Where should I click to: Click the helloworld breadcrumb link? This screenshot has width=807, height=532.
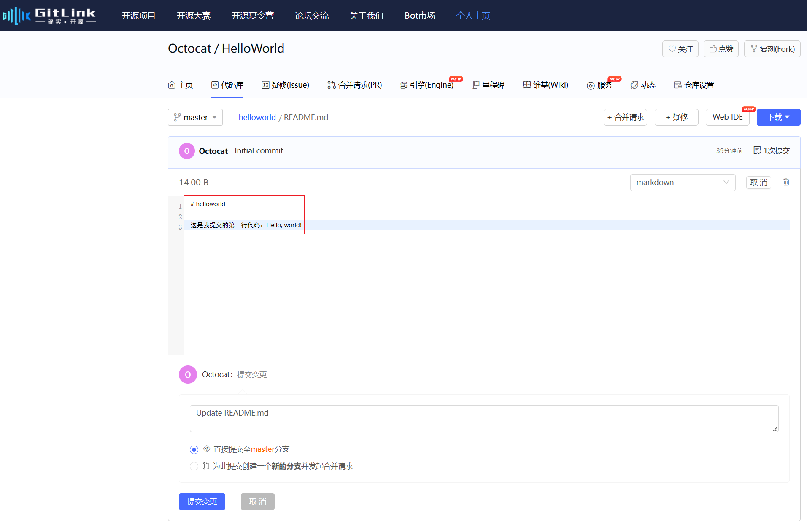coord(257,117)
